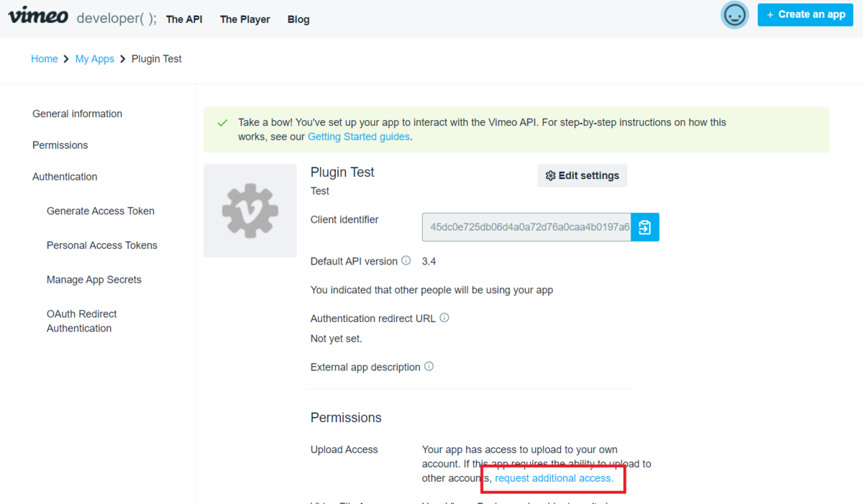The image size is (863, 504).
Task: Click the developer( ); header text
Action: 117,19
